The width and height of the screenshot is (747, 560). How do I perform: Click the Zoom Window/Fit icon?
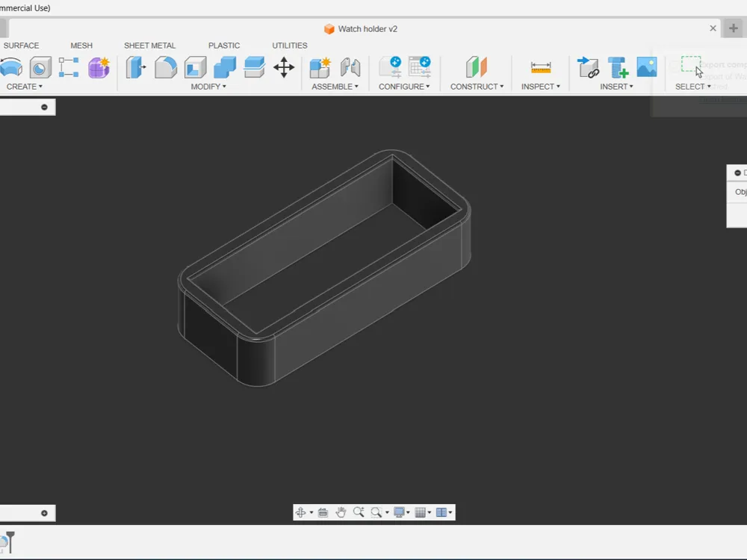coord(376,512)
